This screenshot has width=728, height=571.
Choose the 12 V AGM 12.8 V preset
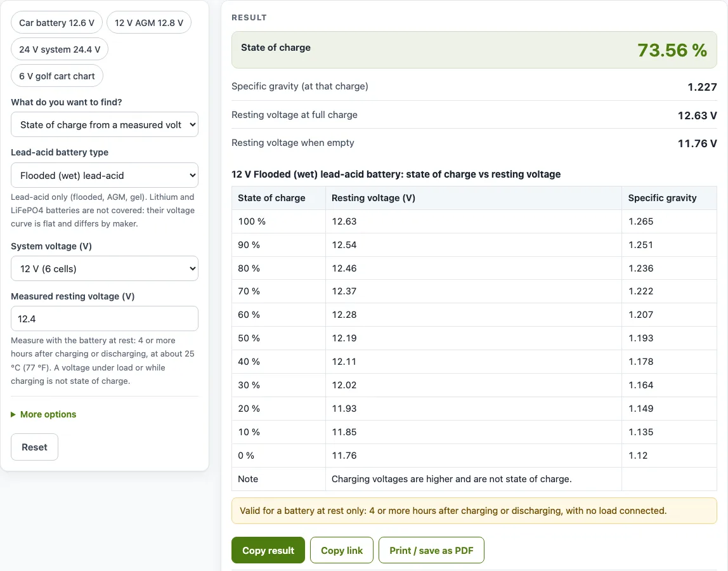point(149,23)
